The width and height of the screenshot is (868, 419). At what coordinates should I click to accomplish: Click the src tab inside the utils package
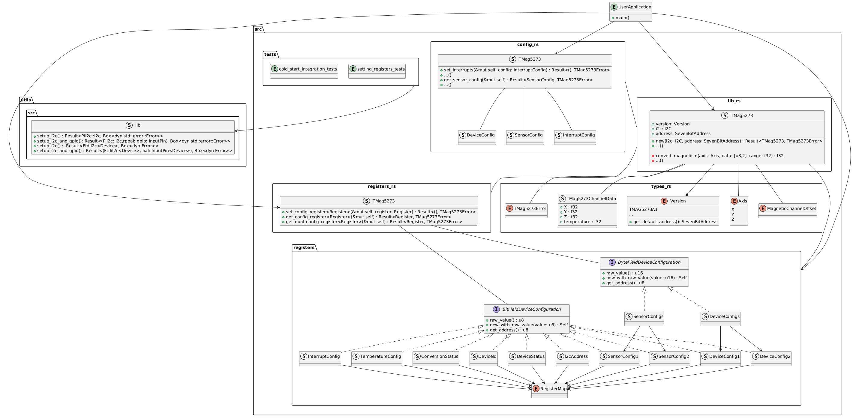(31, 113)
